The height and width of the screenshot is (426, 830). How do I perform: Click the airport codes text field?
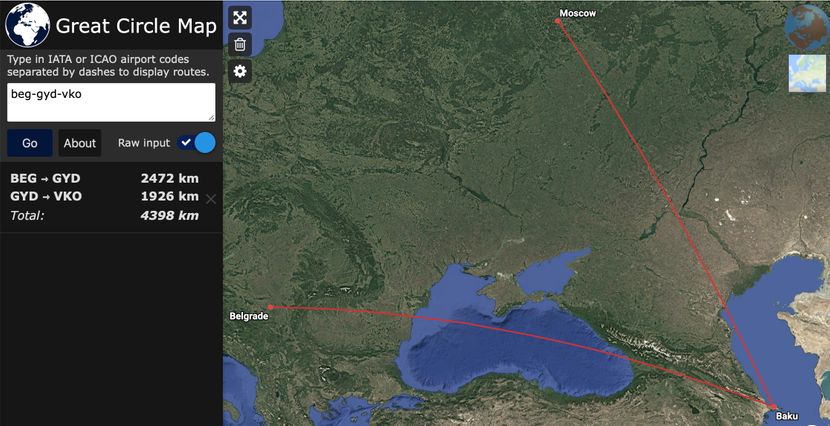[111, 102]
